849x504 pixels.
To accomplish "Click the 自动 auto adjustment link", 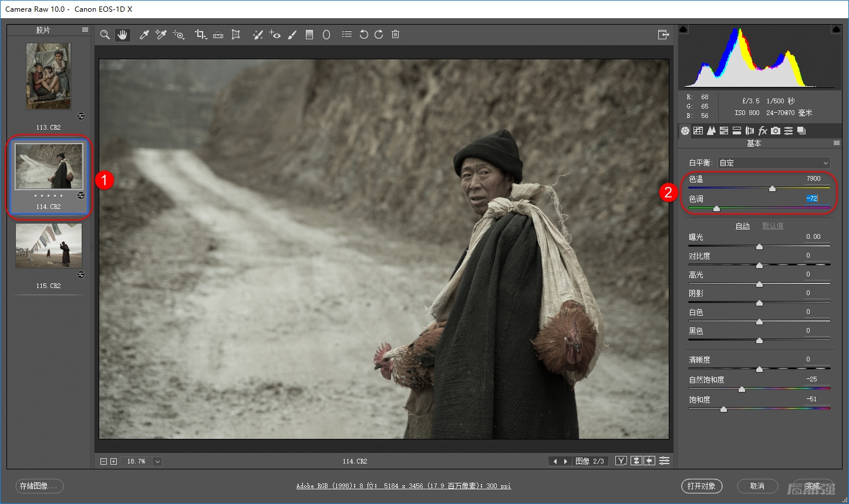I will pyautogui.click(x=743, y=226).
